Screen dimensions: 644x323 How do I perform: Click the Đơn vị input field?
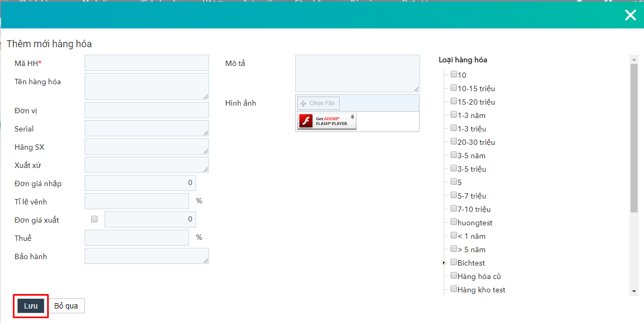click(147, 110)
